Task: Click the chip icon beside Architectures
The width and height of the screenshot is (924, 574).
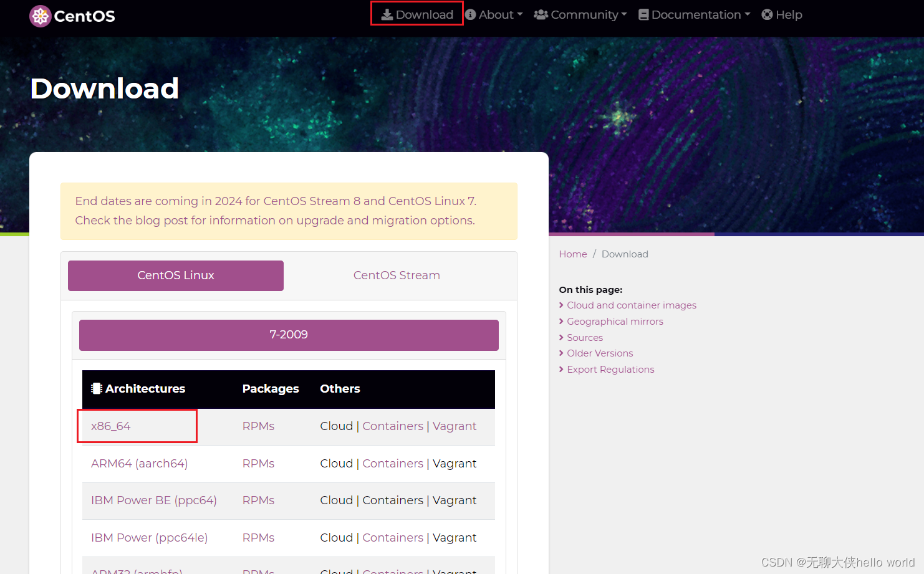Action: [x=97, y=388]
